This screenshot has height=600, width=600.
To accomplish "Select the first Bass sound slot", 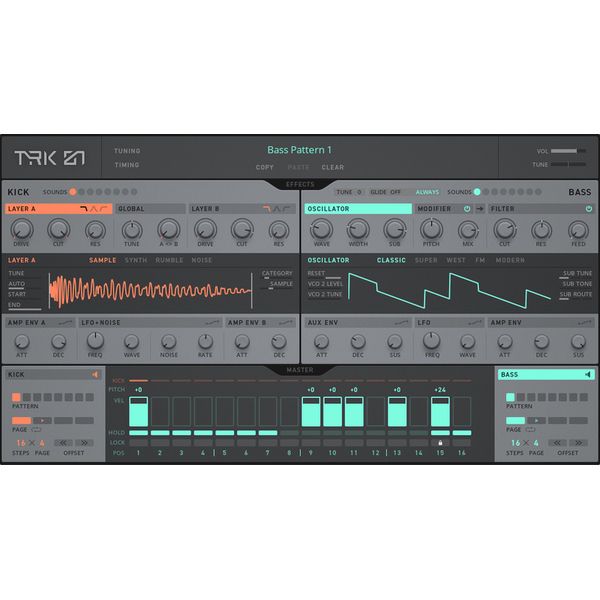I will click(477, 192).
